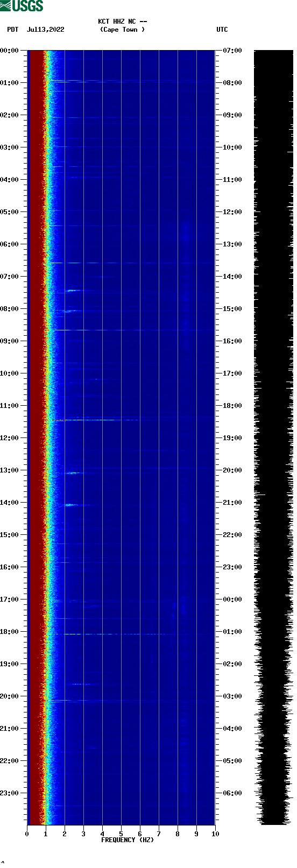
Task: Click the 08:00 UTC time label
Action: tap(232, 83)
